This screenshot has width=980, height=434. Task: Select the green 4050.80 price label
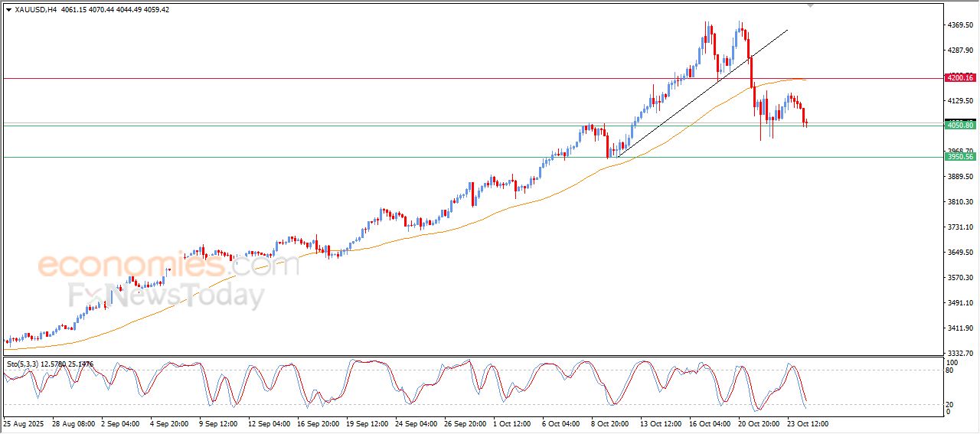point(959,125)
